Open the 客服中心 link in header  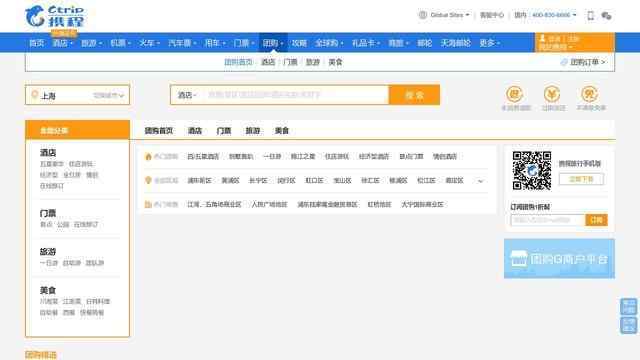492,15
